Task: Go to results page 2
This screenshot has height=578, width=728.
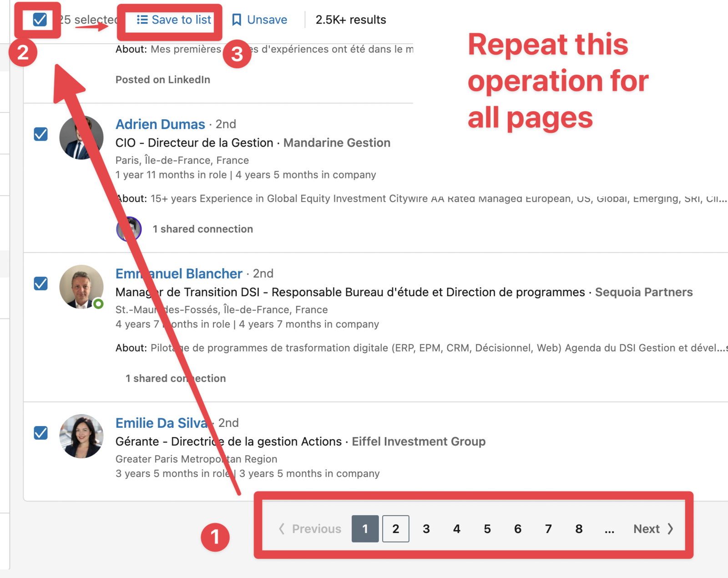Action: click(x=396, y=529)
